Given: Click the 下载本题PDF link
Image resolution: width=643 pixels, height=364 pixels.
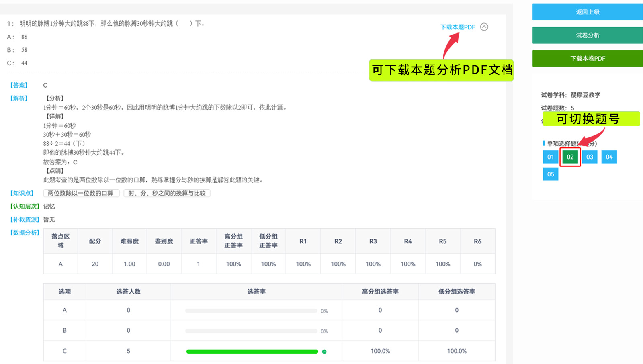Looking at the screenshot, I should [457, 27].
